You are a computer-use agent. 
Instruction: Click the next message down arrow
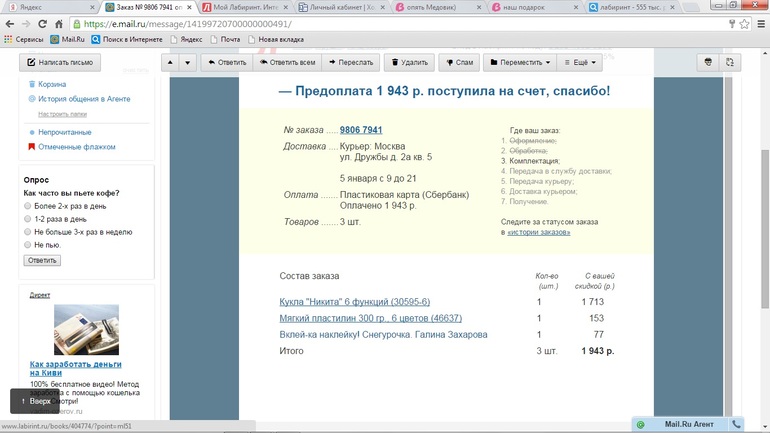(187, 62)
